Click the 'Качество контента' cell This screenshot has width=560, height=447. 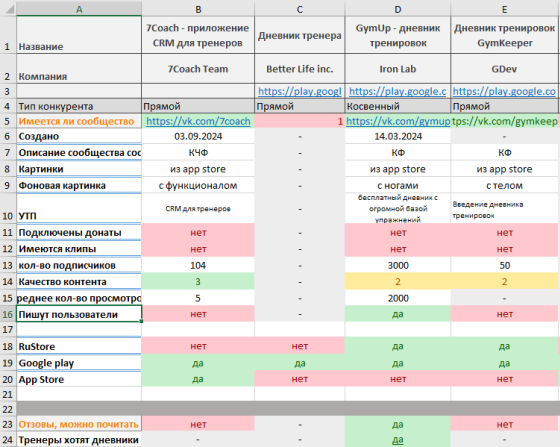pyautogui.click(x=79, y=282)
